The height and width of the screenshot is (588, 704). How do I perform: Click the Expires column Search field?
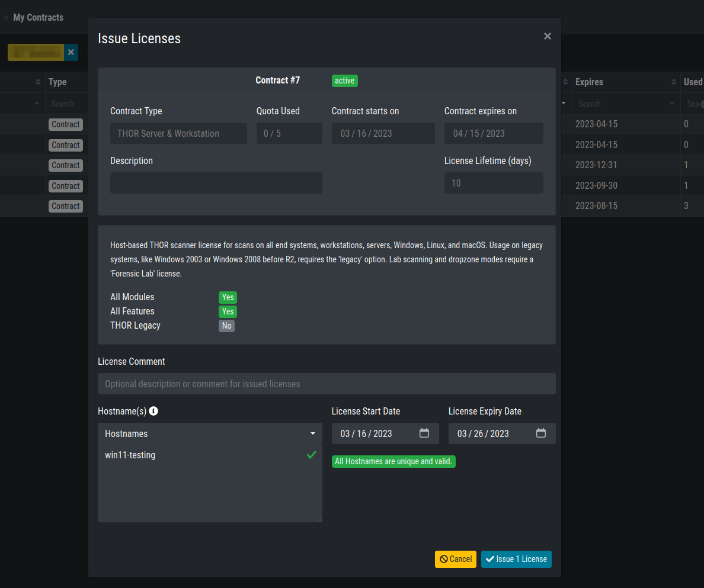(x=626, y=104)
